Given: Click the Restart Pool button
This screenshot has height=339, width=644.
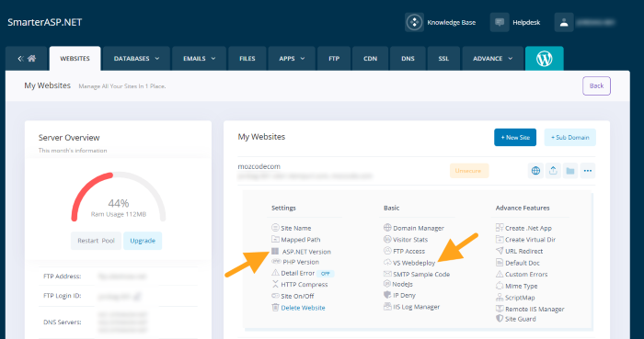Looking at the screenshot, I should 96,241.
